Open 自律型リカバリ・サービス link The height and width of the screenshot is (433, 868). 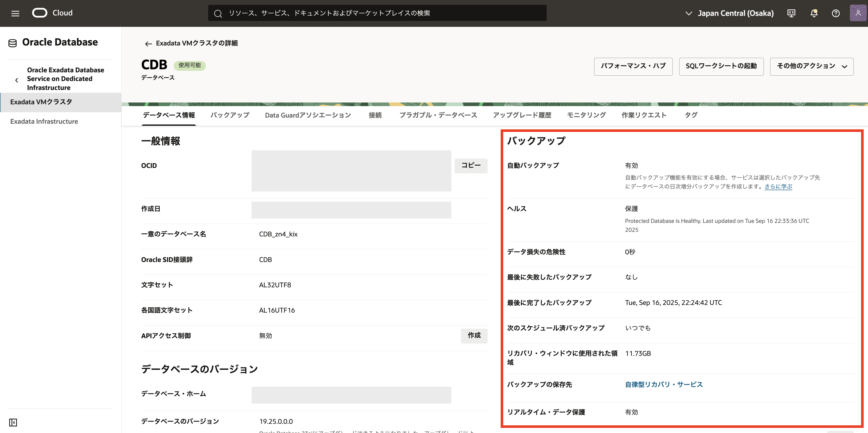point(663,384)
